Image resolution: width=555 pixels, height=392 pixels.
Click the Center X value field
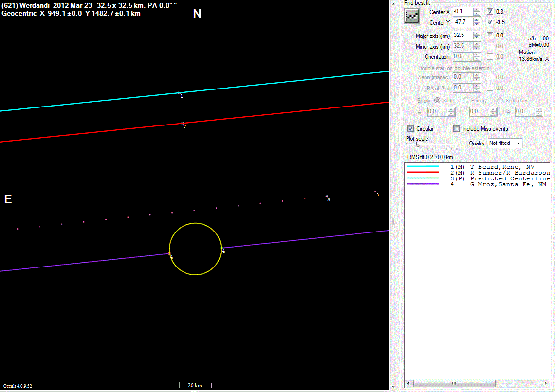click(463, 11)
